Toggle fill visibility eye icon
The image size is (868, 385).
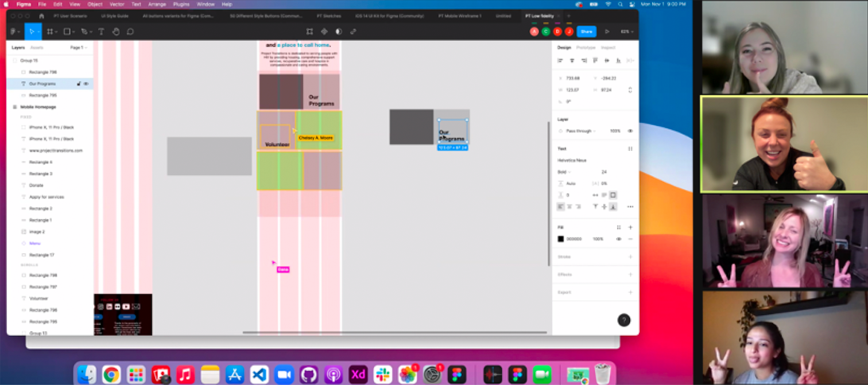619,239
